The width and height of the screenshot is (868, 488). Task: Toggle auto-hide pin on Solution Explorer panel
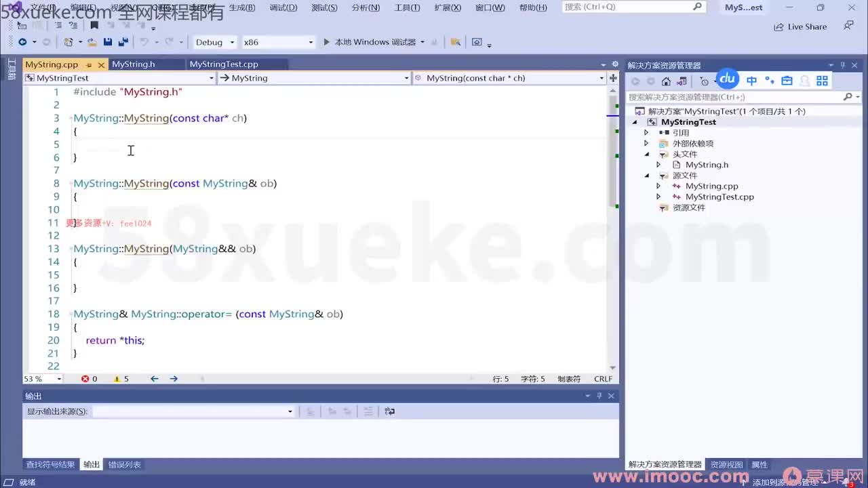point(843,65)
